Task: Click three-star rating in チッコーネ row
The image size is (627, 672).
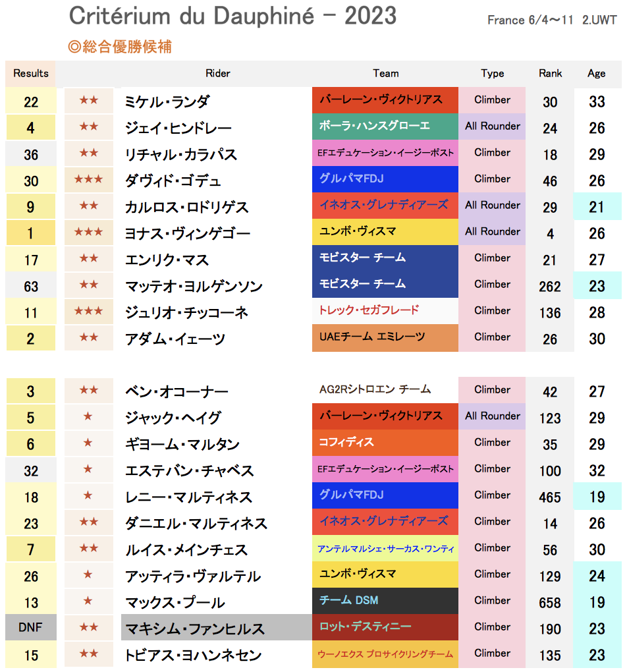Action: [88, 311]
